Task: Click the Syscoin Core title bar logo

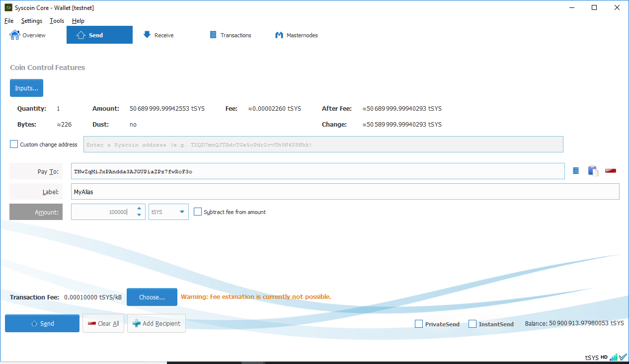Action: [8, 8]
